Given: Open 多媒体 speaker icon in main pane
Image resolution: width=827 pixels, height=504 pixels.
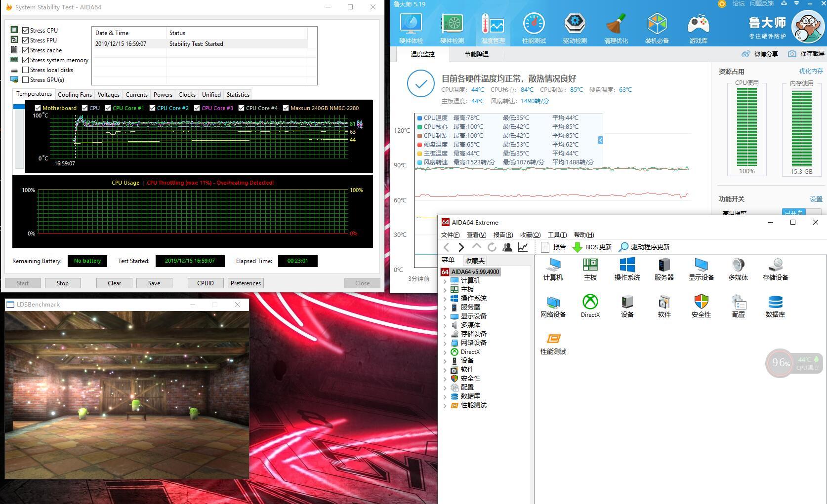Looking at the screenshot, I should (x=738, y=270).
